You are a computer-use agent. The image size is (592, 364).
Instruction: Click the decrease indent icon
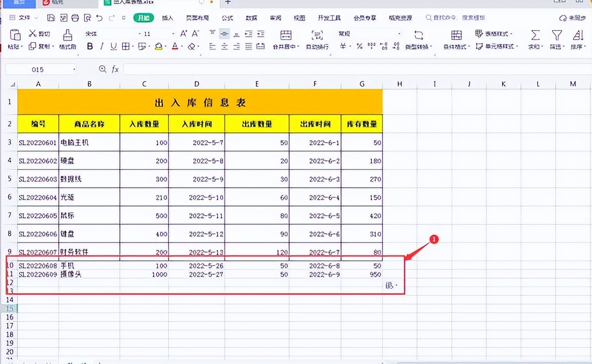(248, 33)
